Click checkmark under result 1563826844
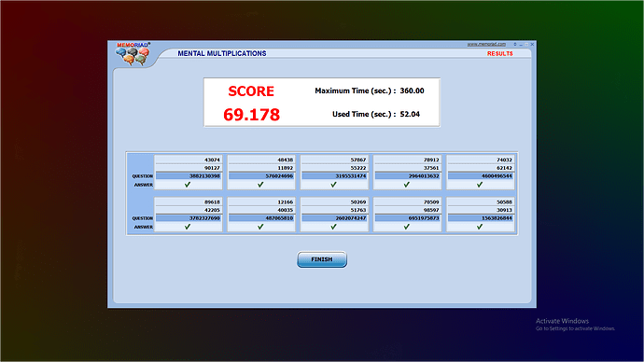The image size is (644, 362). pyautogui.click(x=480, y=227)
